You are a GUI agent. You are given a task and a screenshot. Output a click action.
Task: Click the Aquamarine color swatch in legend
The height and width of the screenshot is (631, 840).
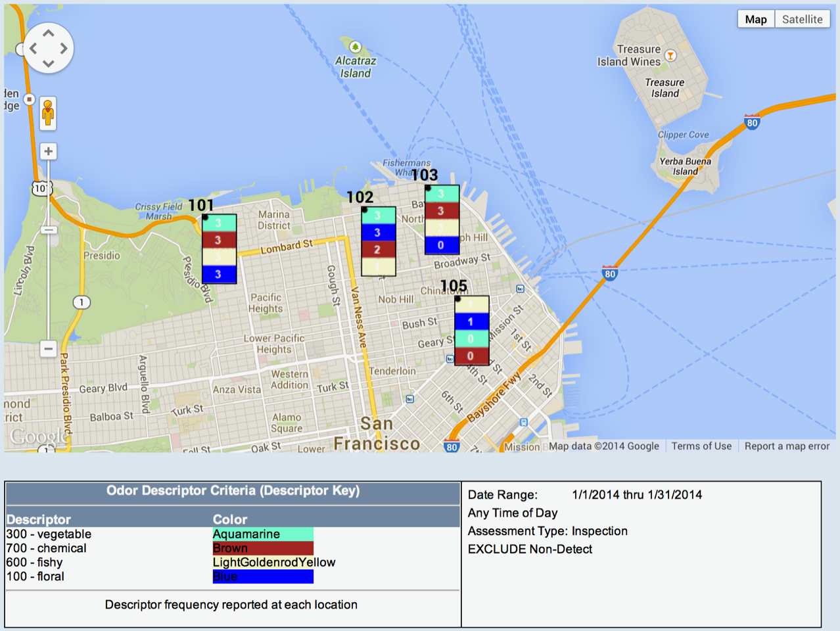coord(263,534)
